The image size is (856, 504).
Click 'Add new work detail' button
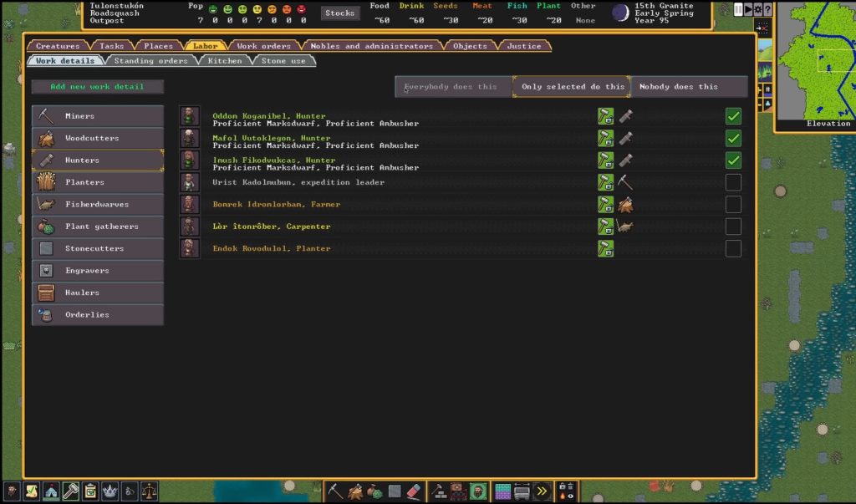[x=97, y=86]
